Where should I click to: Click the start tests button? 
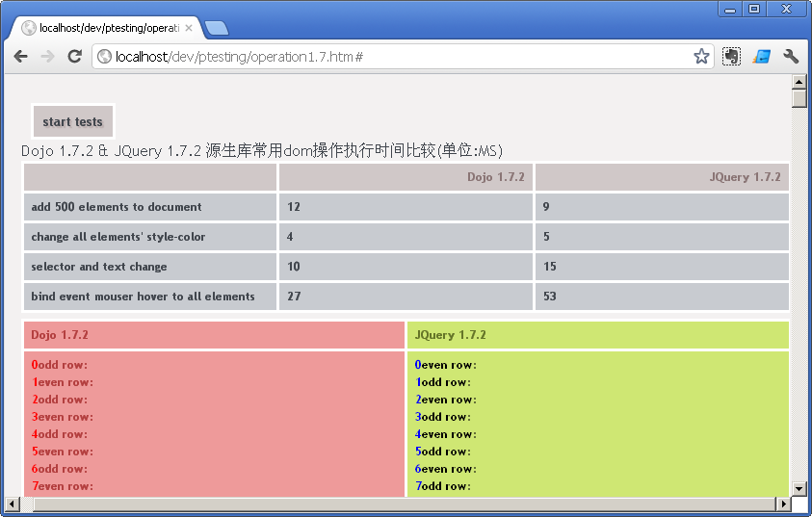click(x=73, y=121)
